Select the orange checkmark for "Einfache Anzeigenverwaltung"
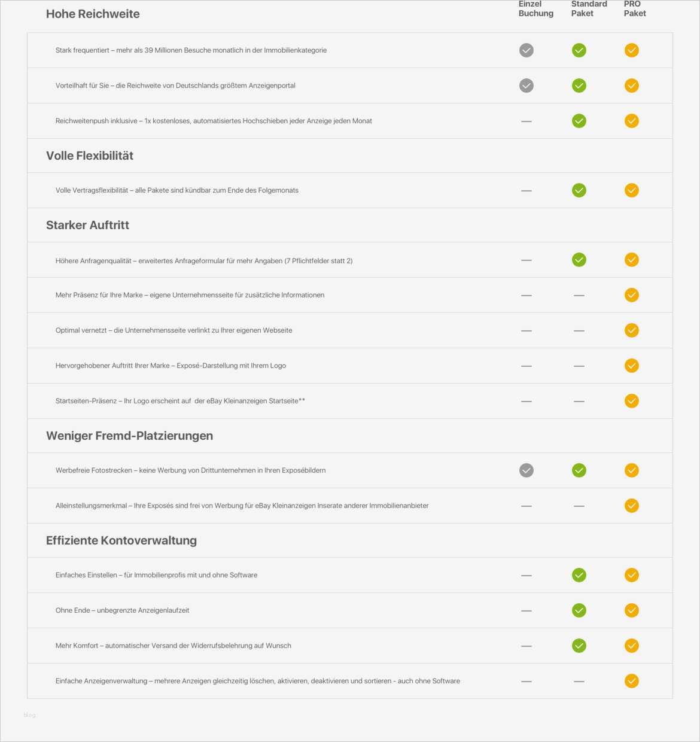 pyautogui.click(x=632, y=681)
